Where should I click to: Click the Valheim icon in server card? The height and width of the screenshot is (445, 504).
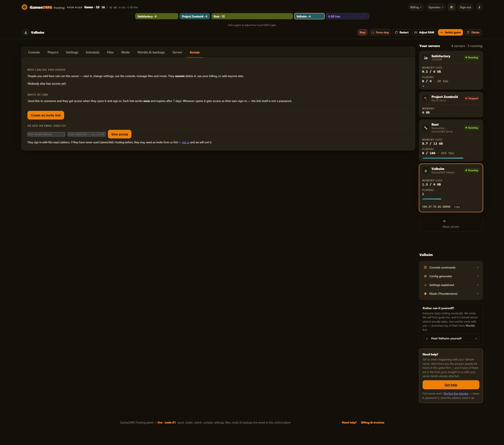[x=426, y=170]
